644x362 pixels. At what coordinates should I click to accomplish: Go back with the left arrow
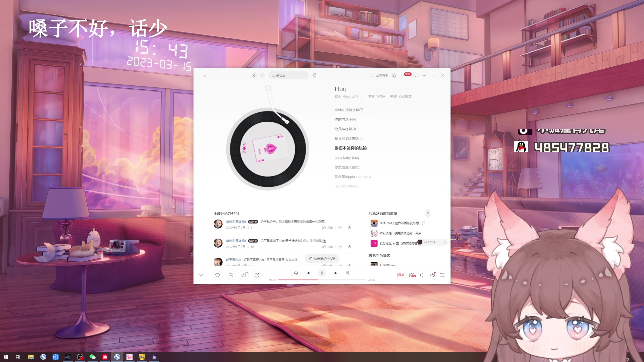[254, 75]
